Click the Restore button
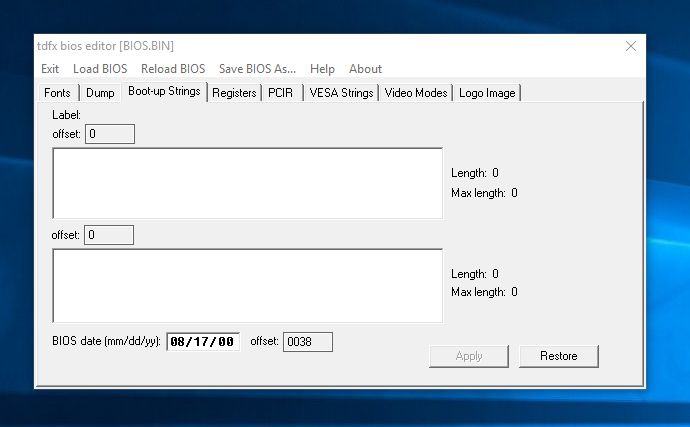 (559, 356)
